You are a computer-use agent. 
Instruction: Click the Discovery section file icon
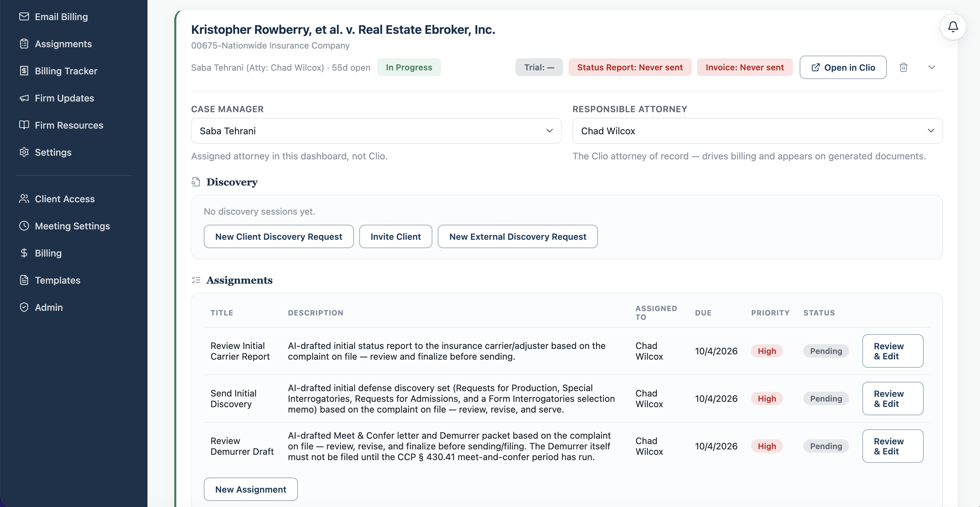click(x=195, y=182)
